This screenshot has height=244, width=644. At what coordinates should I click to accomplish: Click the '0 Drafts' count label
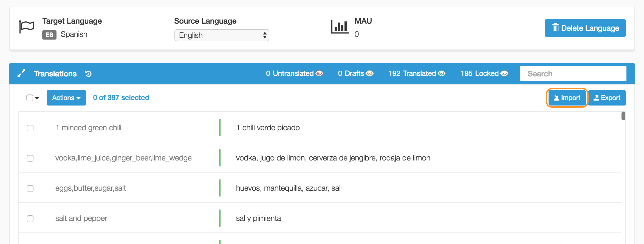point(351,73)
